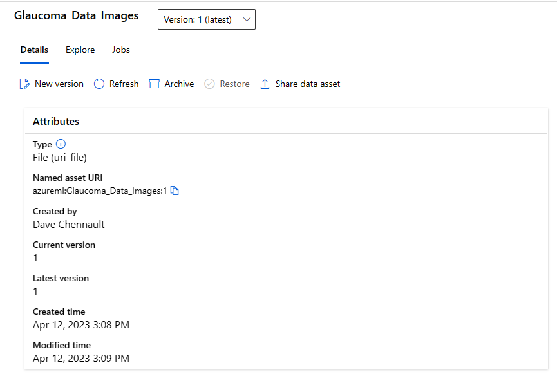557x392 pixels.
Task: Open the Version: 1 (latest) dropdown
Action: click(206, 19)
